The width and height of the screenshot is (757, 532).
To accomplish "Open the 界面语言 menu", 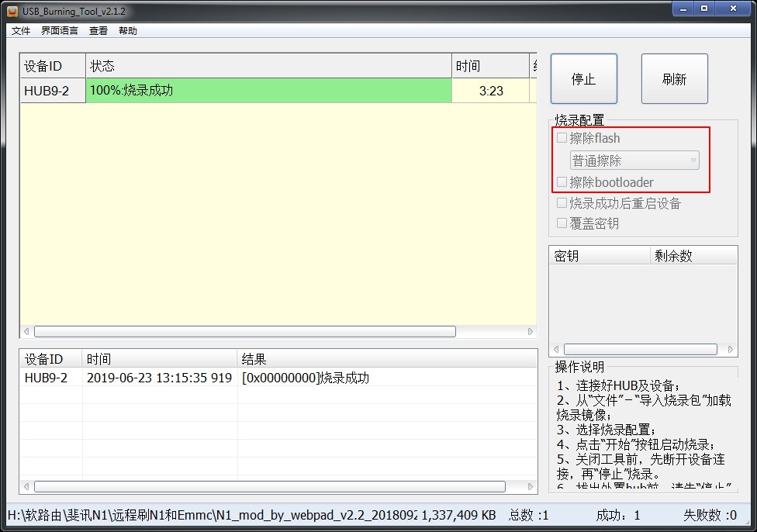I will tap(60, 31).
